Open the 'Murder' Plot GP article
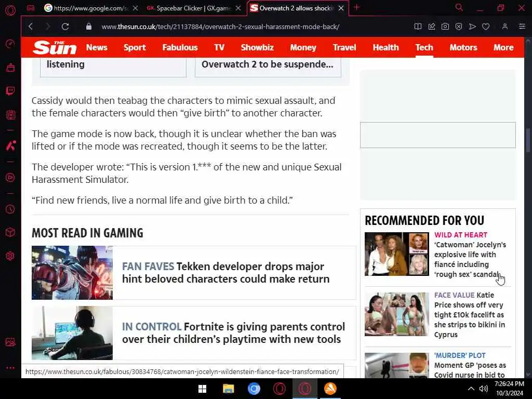This screenshot has height=399, width=532. click(x=470, y=365)
